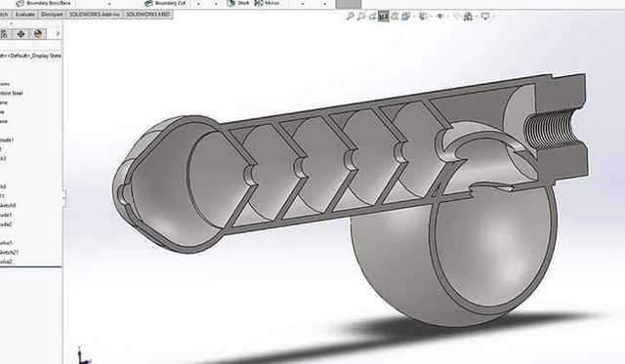The height and width of the screenshot is (364, 625).
Task: Toggle the Hide/Show Items icon
Action: pyautogui.click(x=440, y=17)
